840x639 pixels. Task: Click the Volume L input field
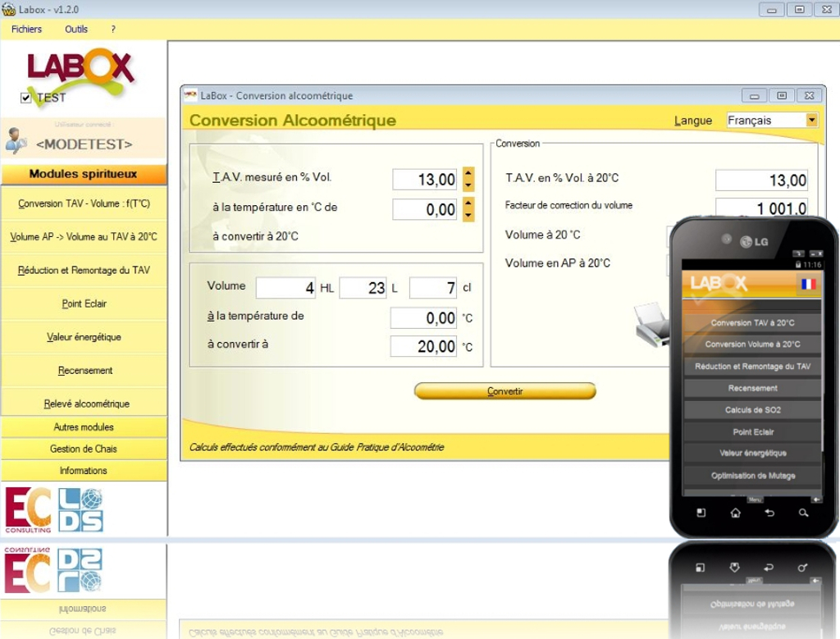[363, 288]
